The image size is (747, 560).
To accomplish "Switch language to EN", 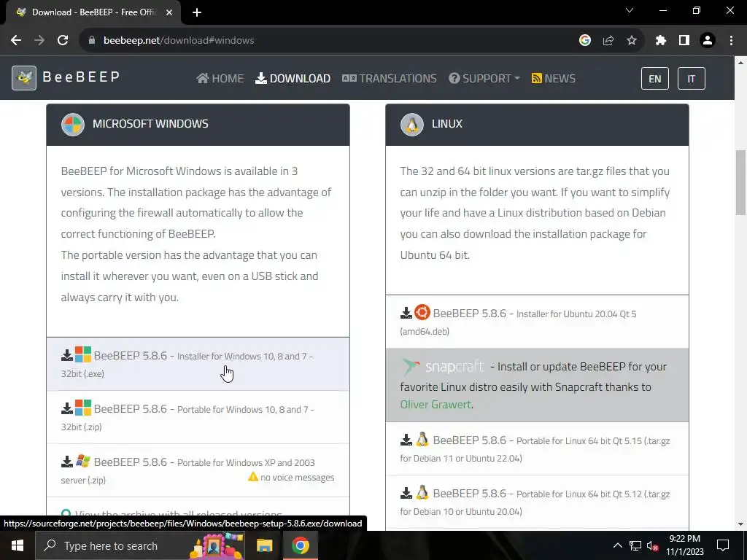I will pyautogui.click(x=655, y=79).
